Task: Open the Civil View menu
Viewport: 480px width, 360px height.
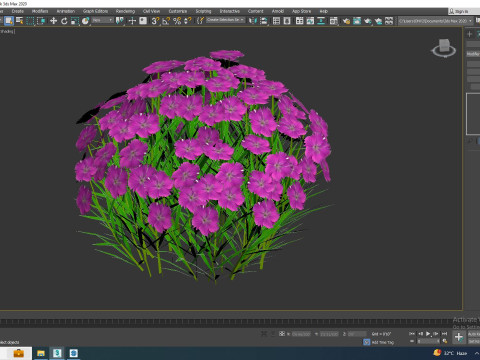Action: (x=151, y=11)
